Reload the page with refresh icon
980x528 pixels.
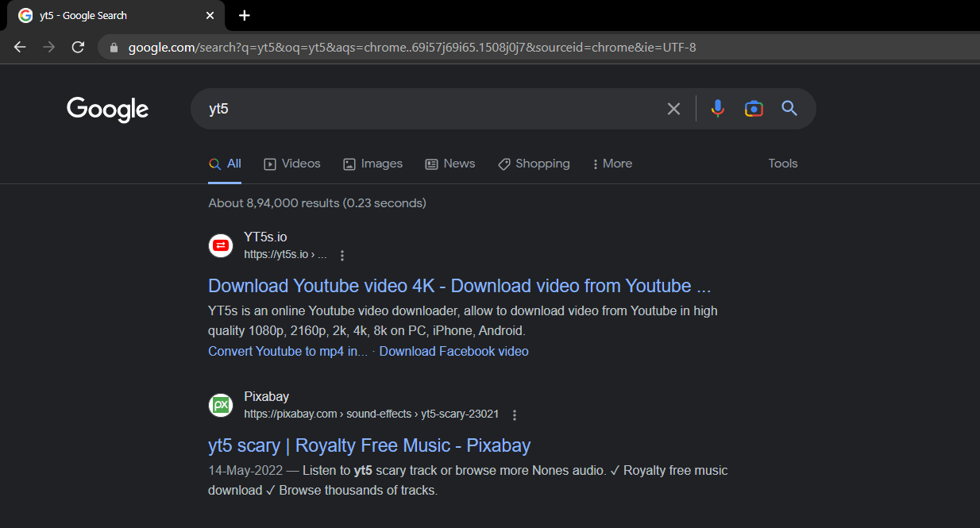coord(78,48)
